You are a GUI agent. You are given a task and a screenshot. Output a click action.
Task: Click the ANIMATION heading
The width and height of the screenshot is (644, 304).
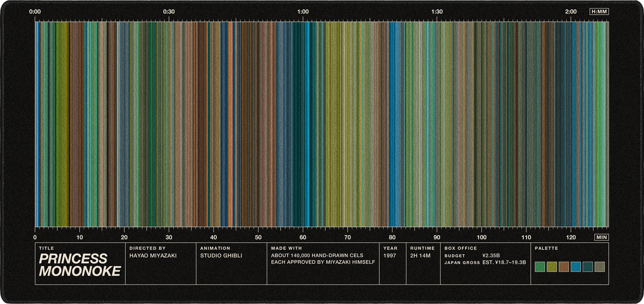(x=215, y=248)
